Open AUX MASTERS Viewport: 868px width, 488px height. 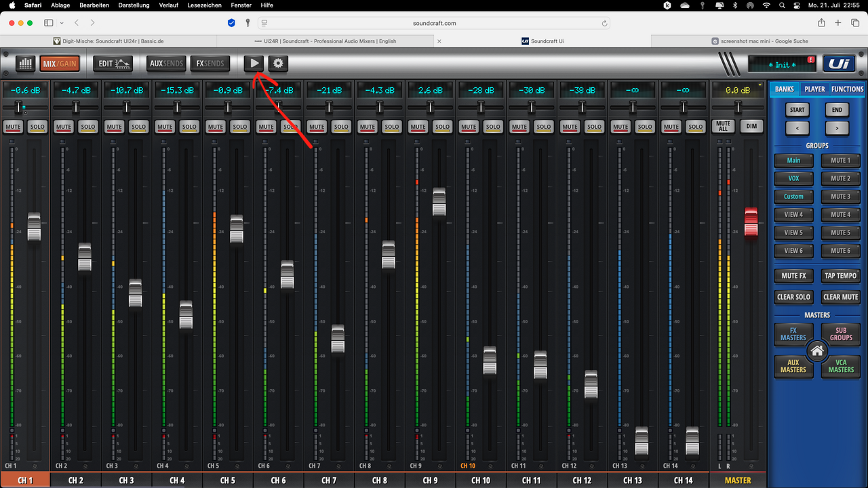click(793, 367)
